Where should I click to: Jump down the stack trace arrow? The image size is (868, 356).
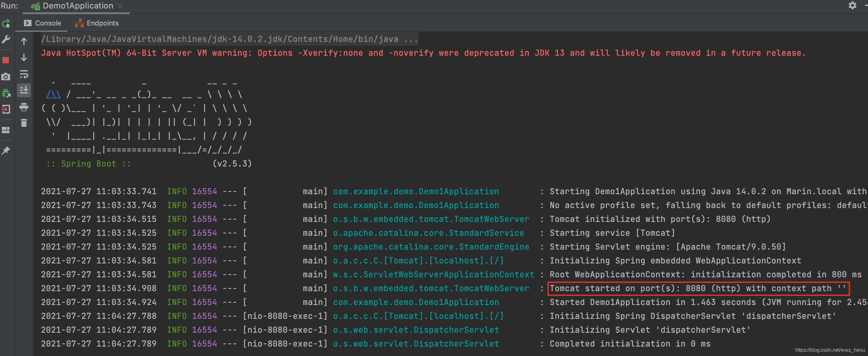[24, 58]
